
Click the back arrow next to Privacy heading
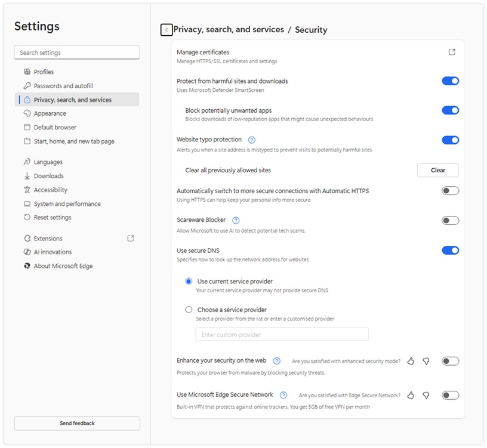[x=167, y=30]
